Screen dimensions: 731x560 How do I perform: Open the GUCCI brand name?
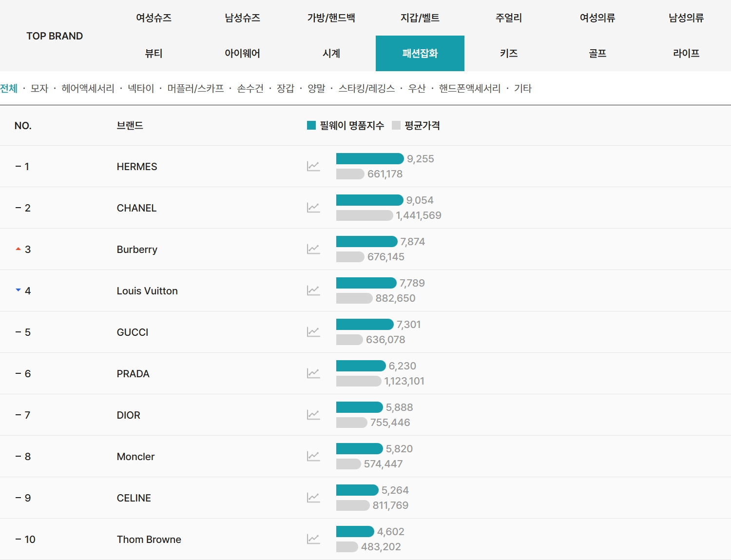[x=133, y=332]
